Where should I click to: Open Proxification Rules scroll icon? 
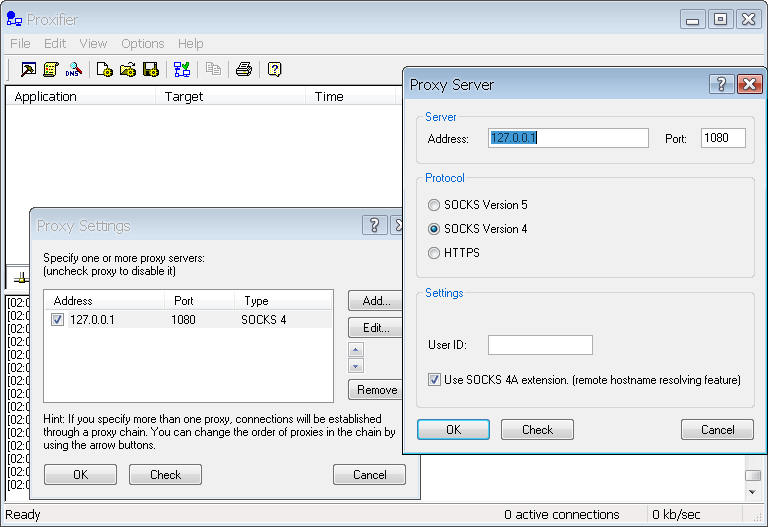[x=50, y=70]
